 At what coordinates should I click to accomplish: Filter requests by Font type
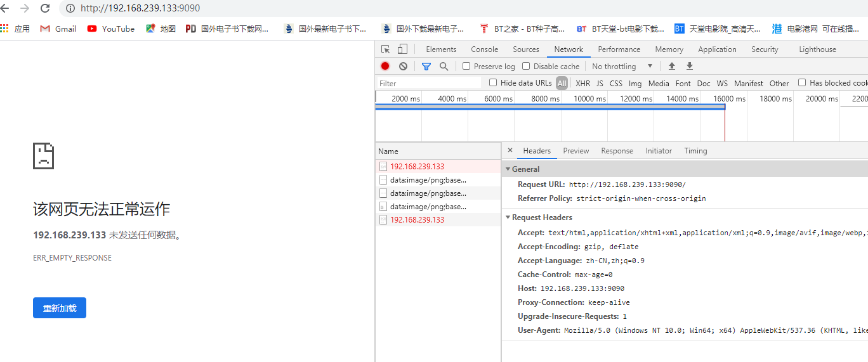683,83
